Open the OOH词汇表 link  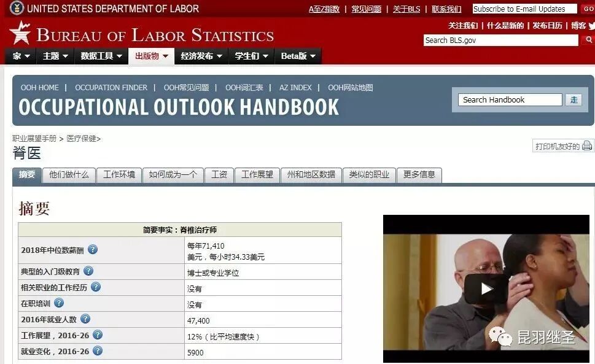tap(244, 88)
